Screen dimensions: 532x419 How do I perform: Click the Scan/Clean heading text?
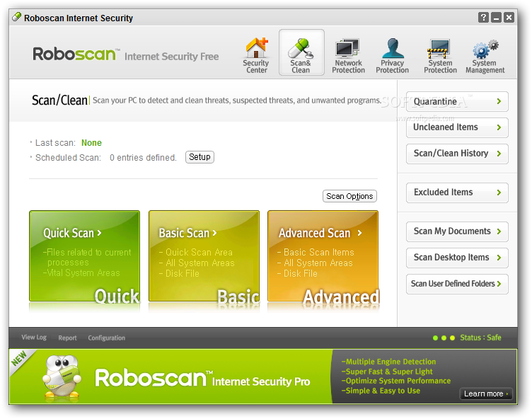click(59, 101)
